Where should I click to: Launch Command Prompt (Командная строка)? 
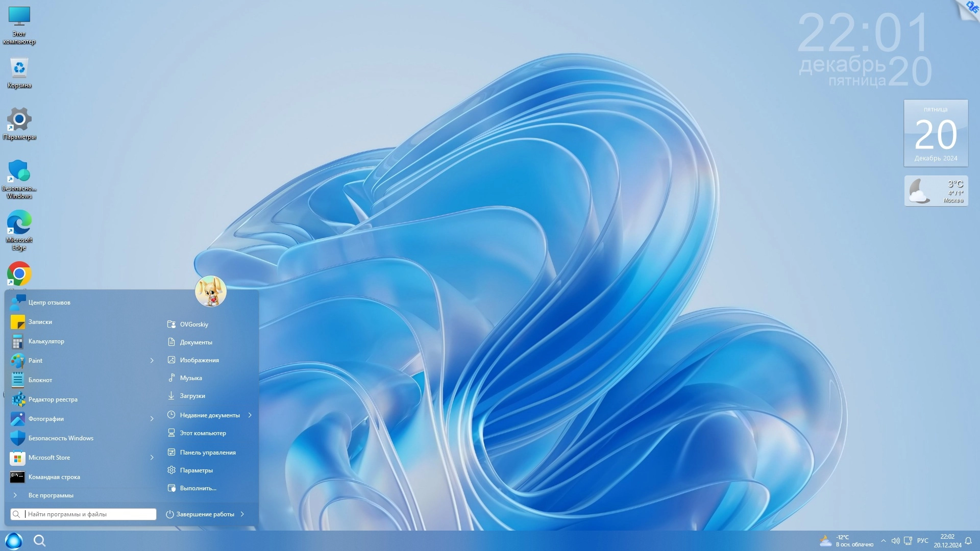(54, 477)
